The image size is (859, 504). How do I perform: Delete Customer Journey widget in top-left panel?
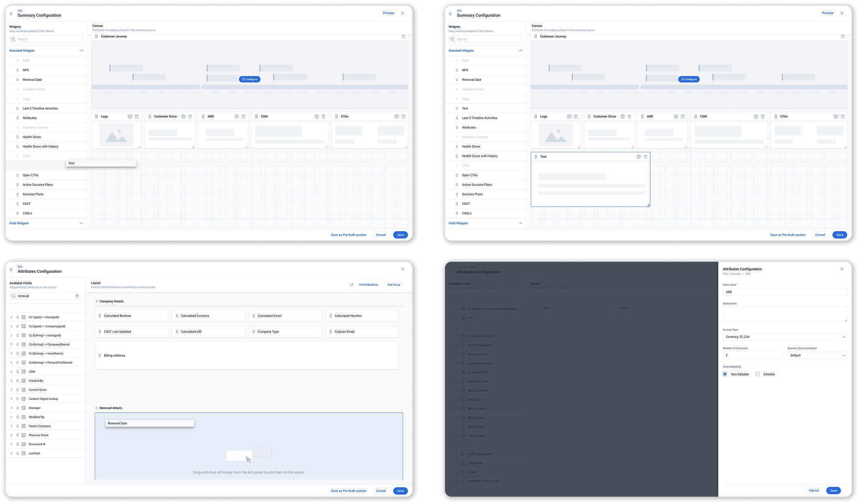[x=403, y=37]
